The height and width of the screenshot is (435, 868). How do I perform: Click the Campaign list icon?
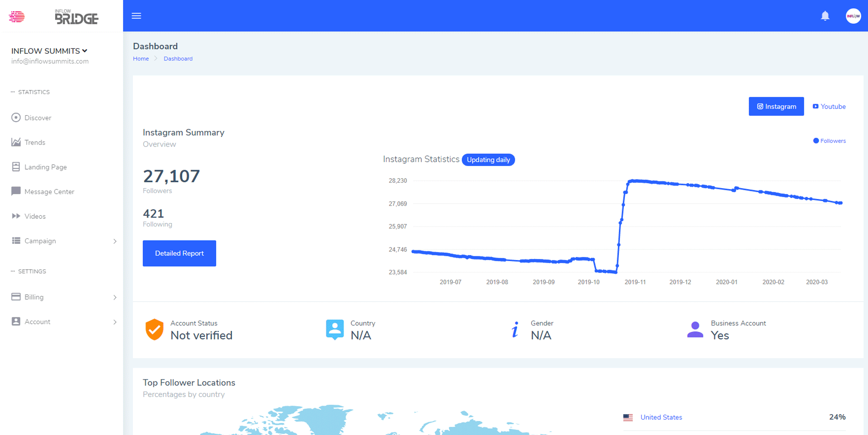pos(16,241)
